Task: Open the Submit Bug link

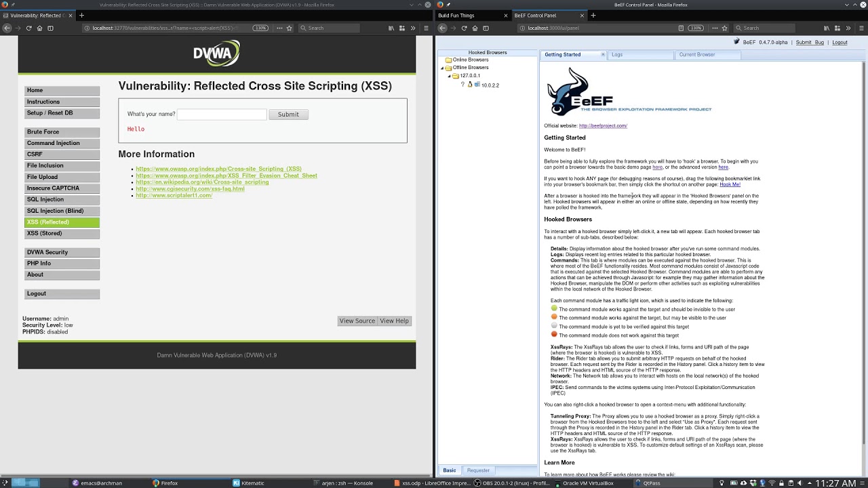Action: 810,42
